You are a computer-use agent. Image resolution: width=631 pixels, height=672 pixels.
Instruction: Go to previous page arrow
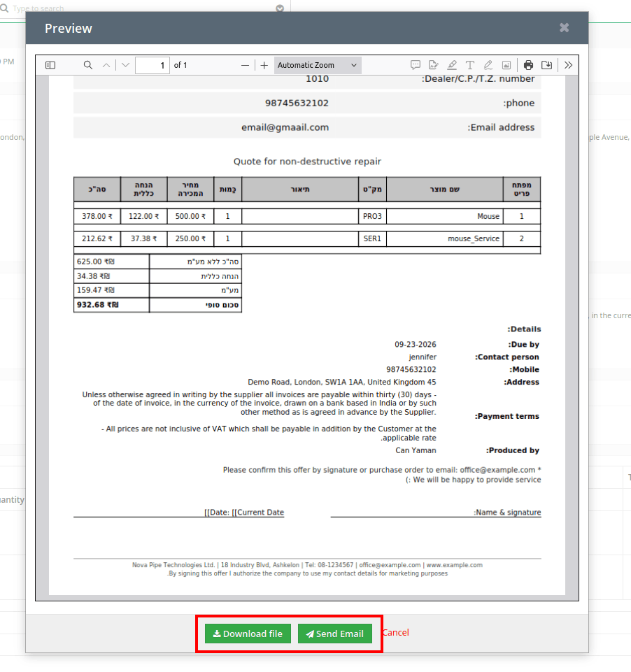[106, 65]
